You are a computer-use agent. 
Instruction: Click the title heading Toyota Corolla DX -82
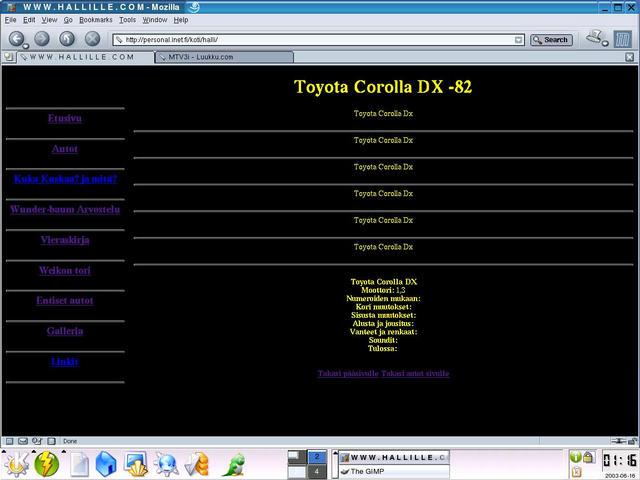coord(383,87)
